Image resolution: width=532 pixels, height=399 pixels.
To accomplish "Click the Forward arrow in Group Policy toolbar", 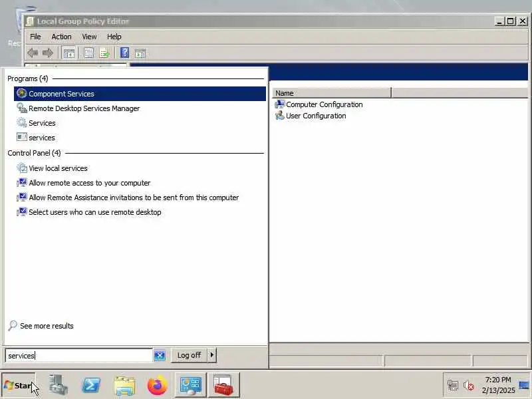I will [48, 53].
